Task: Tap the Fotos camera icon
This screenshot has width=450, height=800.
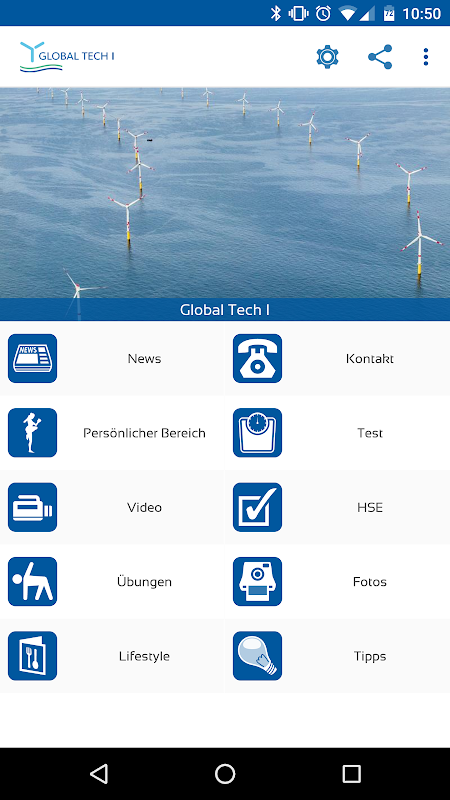Action: click(258, 582)
